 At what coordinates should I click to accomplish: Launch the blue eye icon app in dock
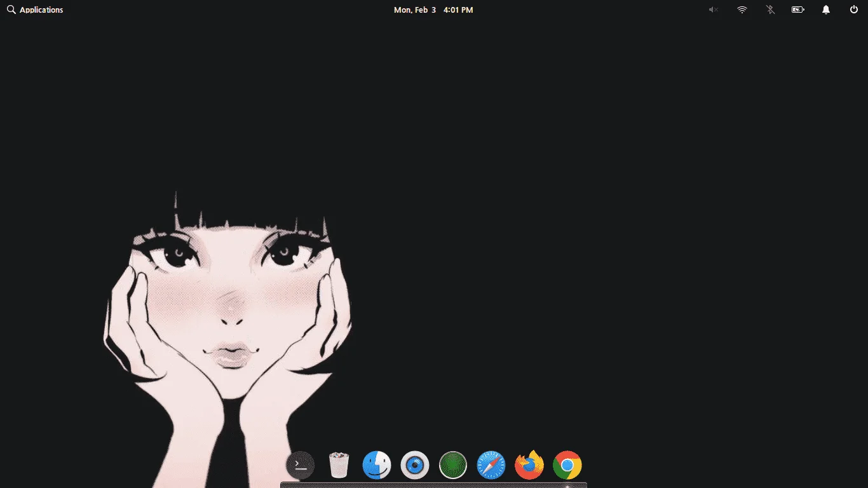pyautogui.click(x=415, y=465)
